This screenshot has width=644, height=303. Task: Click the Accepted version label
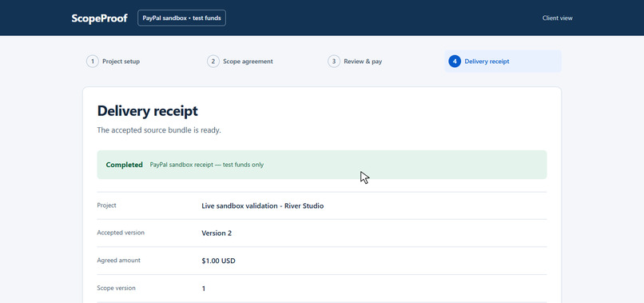(121, 233)
